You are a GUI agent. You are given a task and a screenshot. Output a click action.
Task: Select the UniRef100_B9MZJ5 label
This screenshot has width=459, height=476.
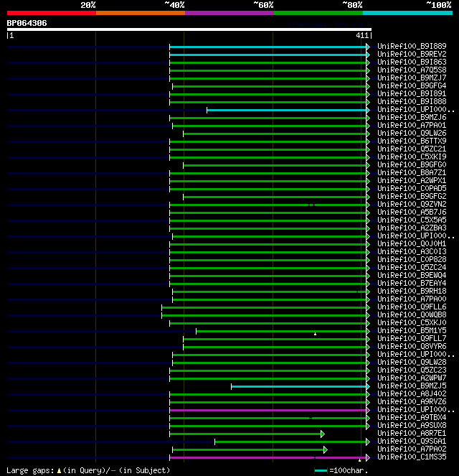pyautogui.click(x=412, y=386)
